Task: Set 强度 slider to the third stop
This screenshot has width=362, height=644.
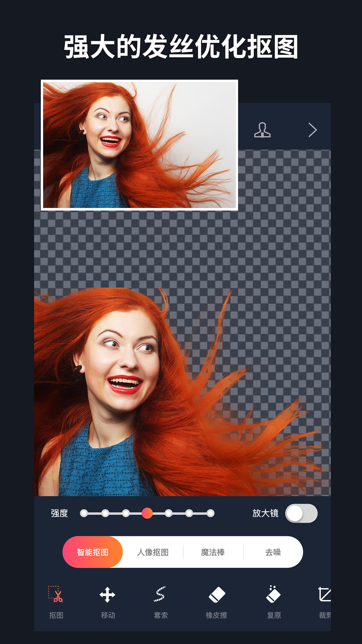Action: click(126, 513)
